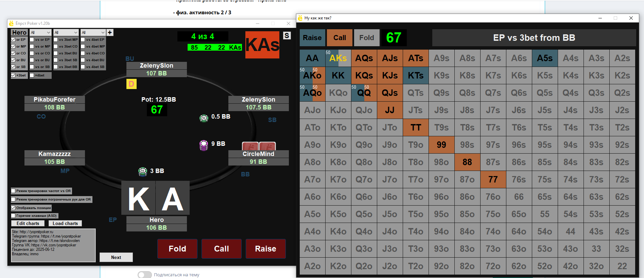Click the green '85 22 22 KAs' history bar
The image size is (644, 278).
pyautogui.click(x=215, y=48)
